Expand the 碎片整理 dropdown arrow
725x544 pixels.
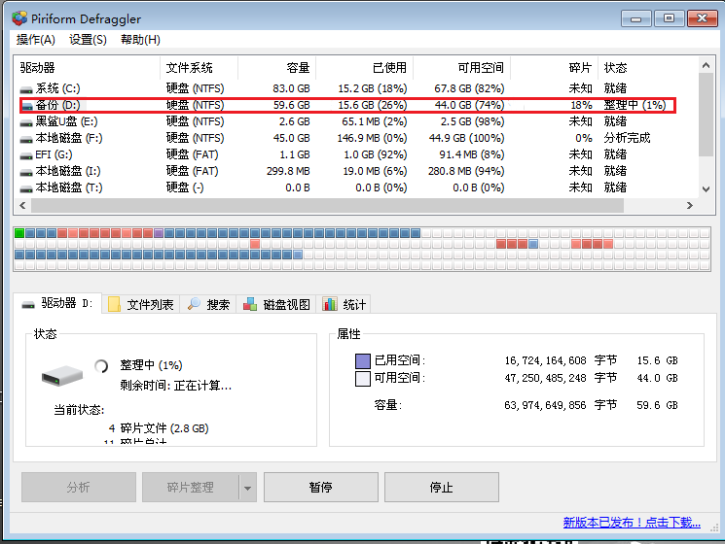(x=248, y=488)
